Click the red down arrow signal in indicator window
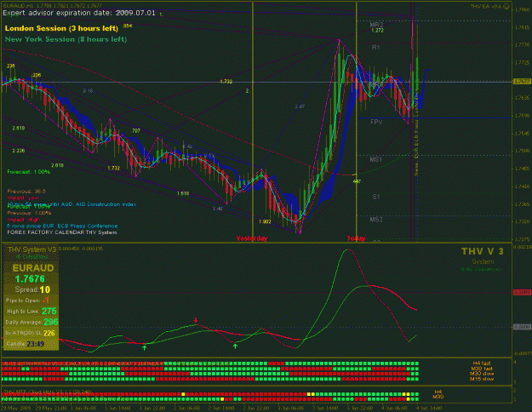 [x=196, y=320]
